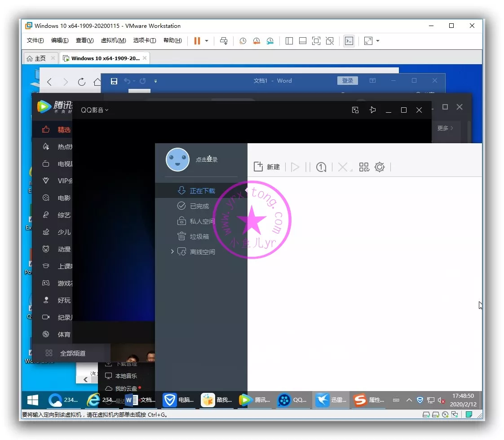Click the Xunlei QR code icon
Screen dimensions: 504x440
click(364, 167)
